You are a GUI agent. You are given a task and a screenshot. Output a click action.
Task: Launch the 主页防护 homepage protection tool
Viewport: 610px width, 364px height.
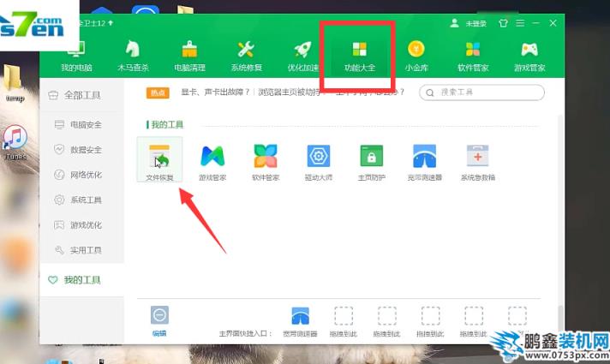[372, 162]
